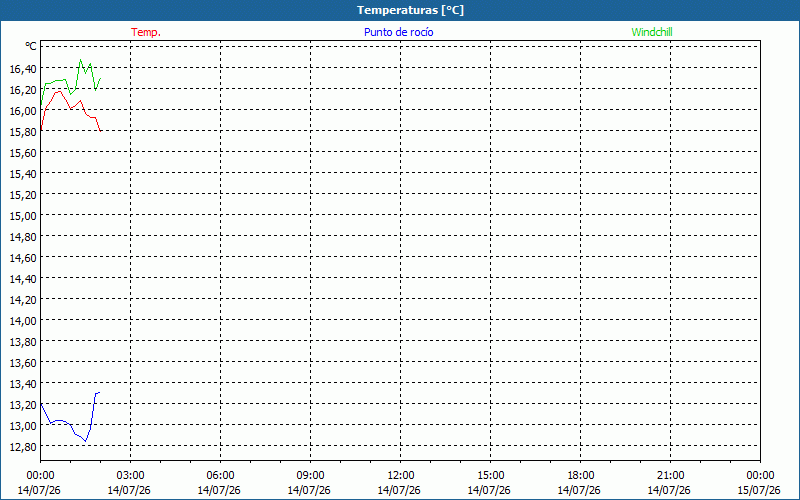Click the "16,40" y-axis value
Image resolution: width=800 pixels, height=500 pixels.
[23, 69]
